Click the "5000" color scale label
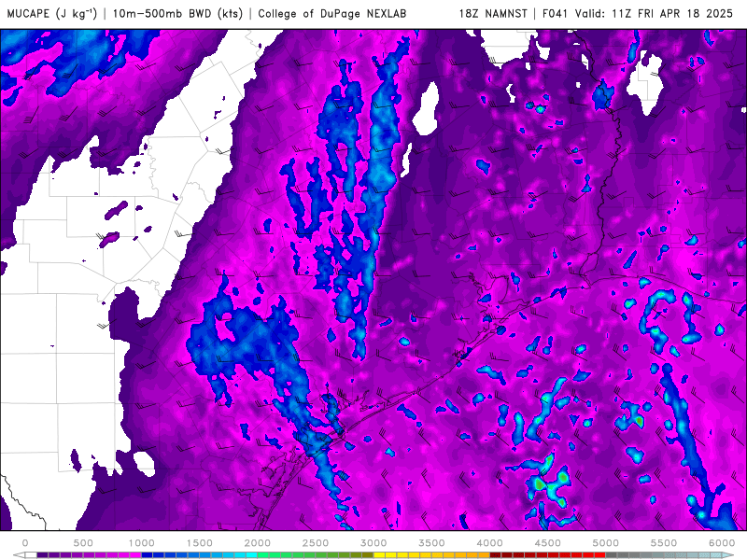This screenshot has height=560, width=747. tap(605, 543)
